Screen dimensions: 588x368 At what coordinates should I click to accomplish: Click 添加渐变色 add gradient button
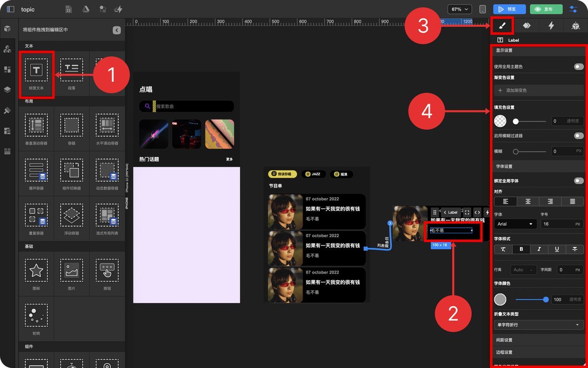[539, 91]
